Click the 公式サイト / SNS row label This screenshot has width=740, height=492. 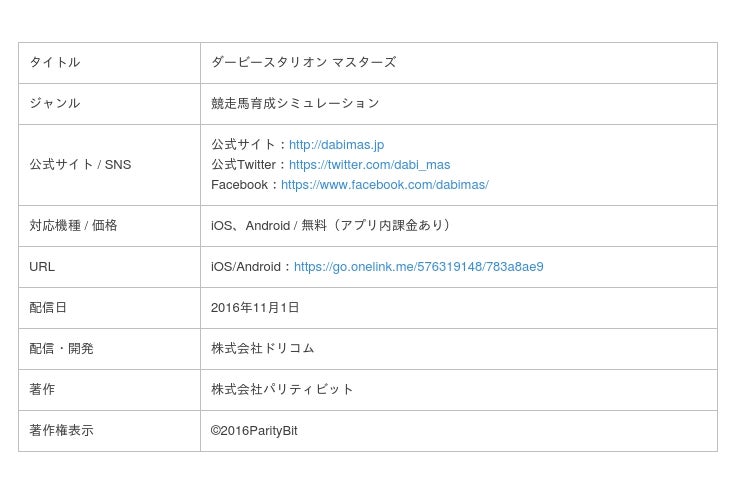point(80,165)
